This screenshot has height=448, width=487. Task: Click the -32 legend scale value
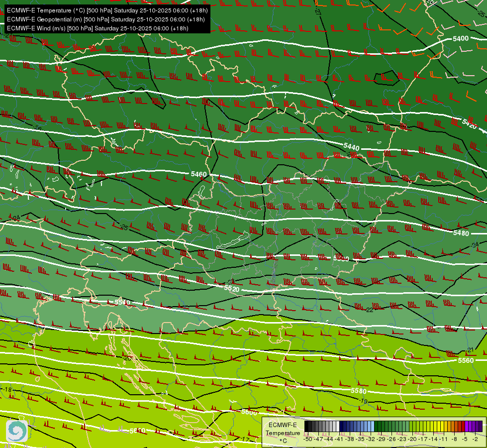click(x=371, y=439)
